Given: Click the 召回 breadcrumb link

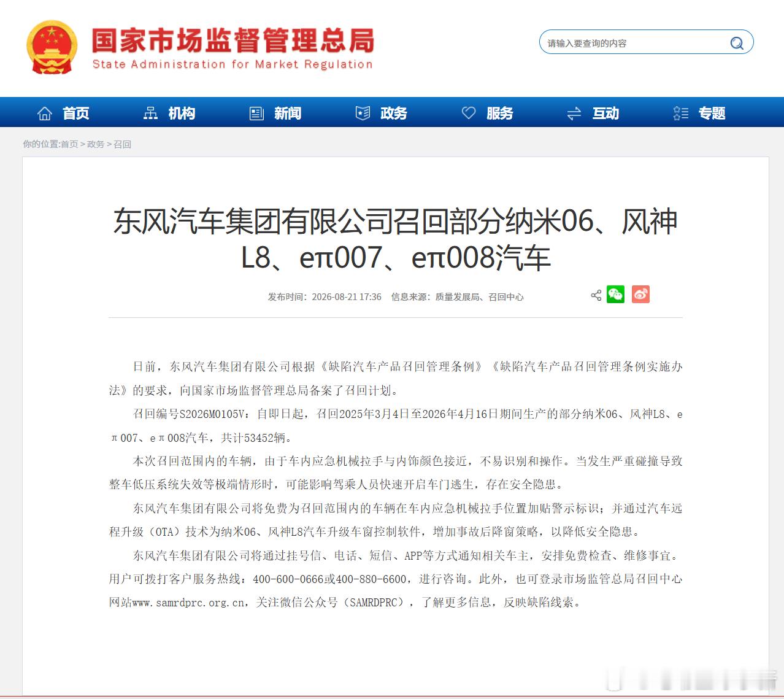Looking at the screenshot, I should (x=123, y=144).
